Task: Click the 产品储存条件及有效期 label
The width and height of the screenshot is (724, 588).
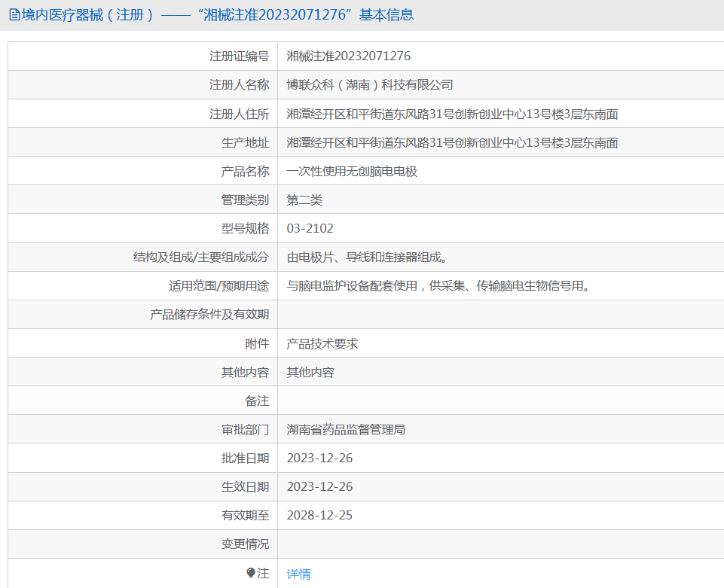Action: (x=209, y=315)
